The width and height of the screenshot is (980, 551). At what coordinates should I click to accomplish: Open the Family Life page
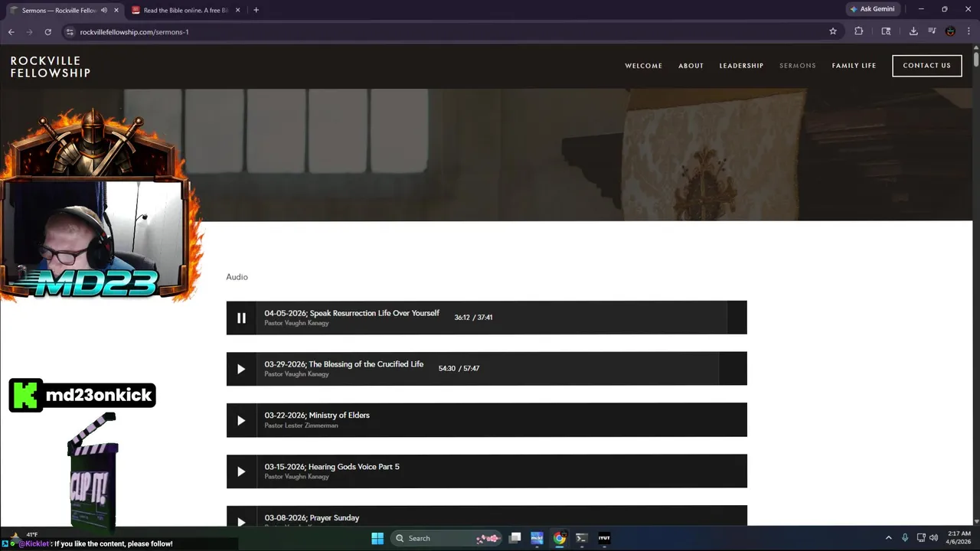pyautogui.click(x=854, y=66)
